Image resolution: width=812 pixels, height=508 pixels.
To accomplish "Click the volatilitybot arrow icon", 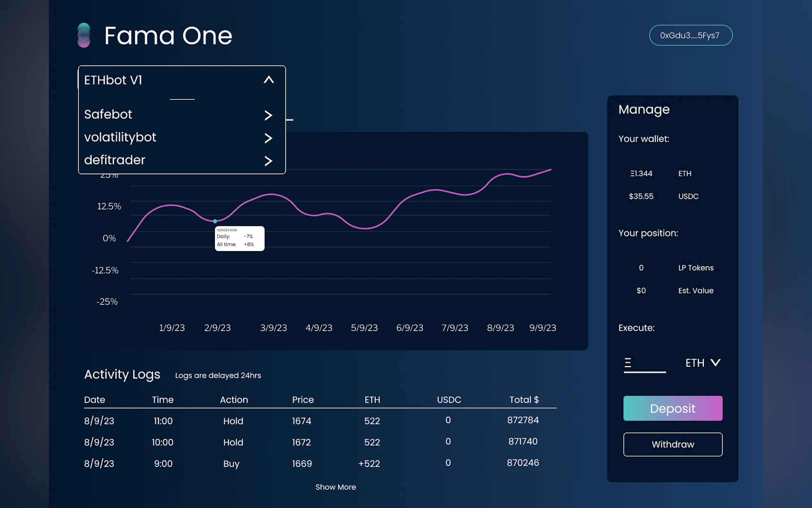I will pyautogui.click(x=268, y=138).
